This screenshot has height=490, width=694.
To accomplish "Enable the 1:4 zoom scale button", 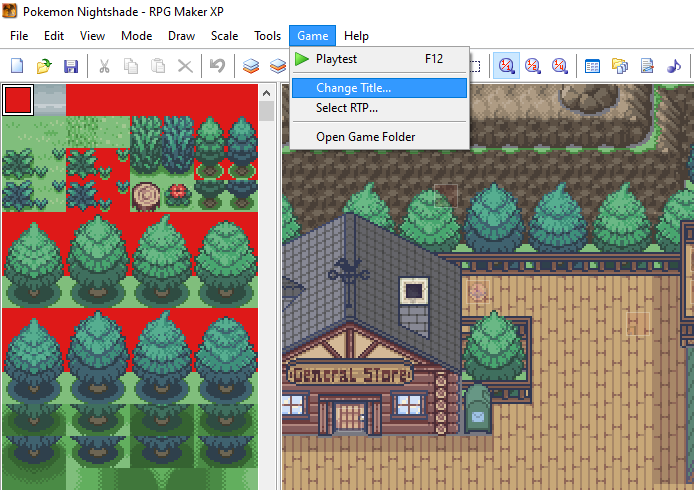I will click(560, 66).
